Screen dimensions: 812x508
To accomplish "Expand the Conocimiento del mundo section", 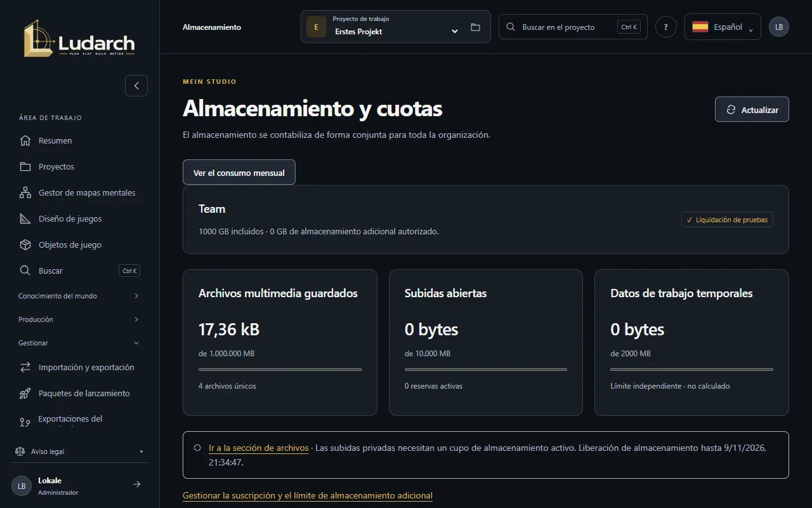I will point(79,296).
